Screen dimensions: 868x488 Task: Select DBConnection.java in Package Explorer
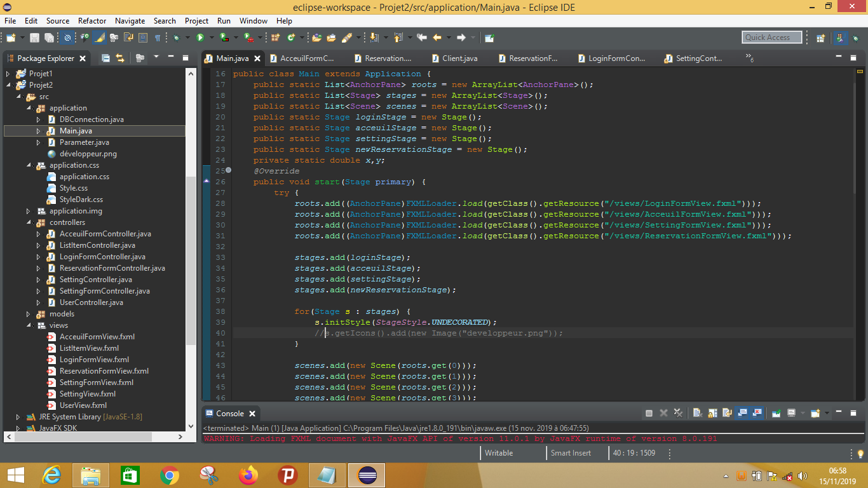[x=92, y=119]
